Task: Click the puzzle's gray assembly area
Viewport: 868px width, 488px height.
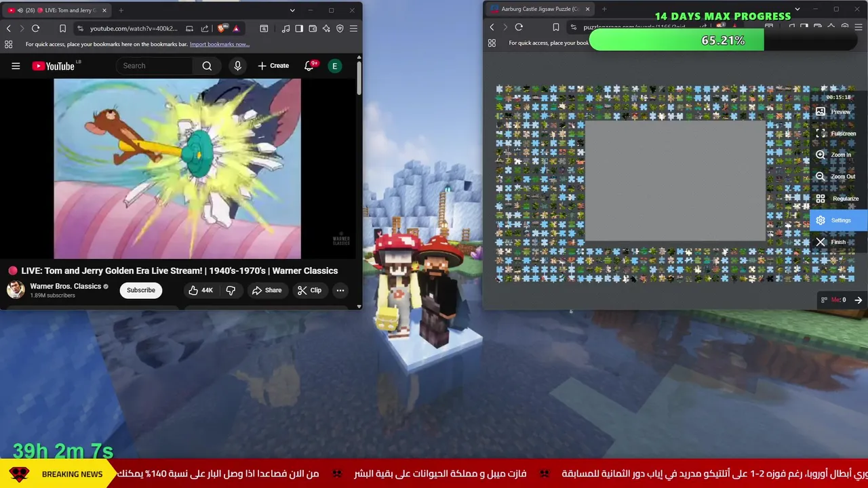Action: click(675, 181)
